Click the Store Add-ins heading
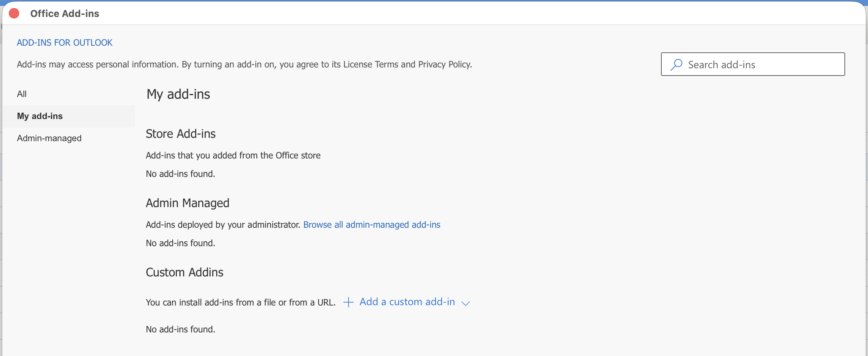 pos(181,134)
